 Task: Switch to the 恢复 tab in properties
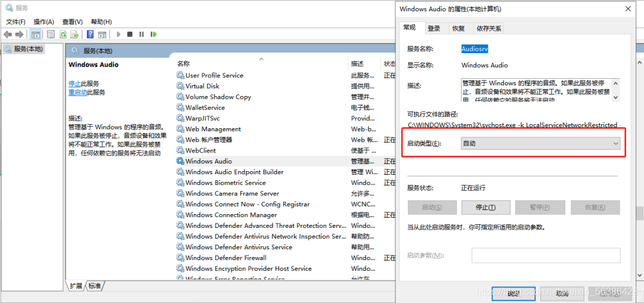click(459, 28)
